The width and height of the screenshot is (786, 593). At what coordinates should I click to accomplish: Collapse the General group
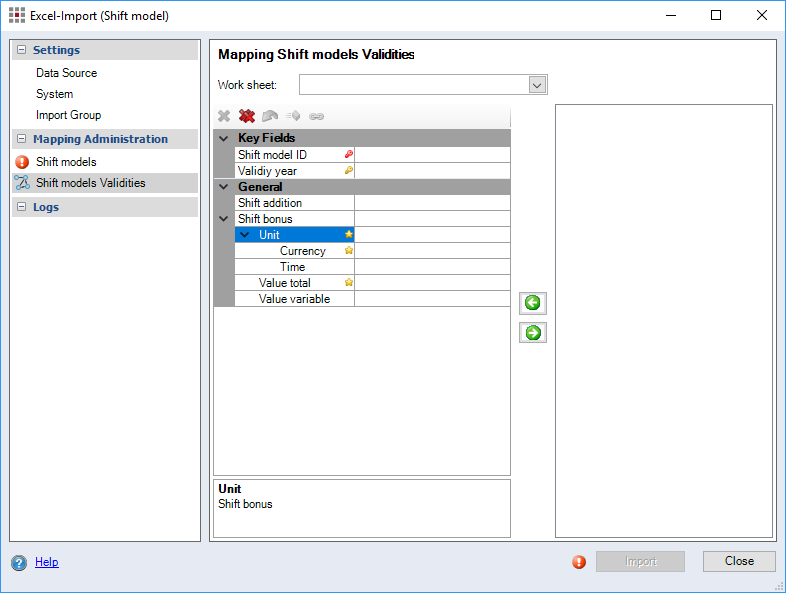[x=224, y=187]
